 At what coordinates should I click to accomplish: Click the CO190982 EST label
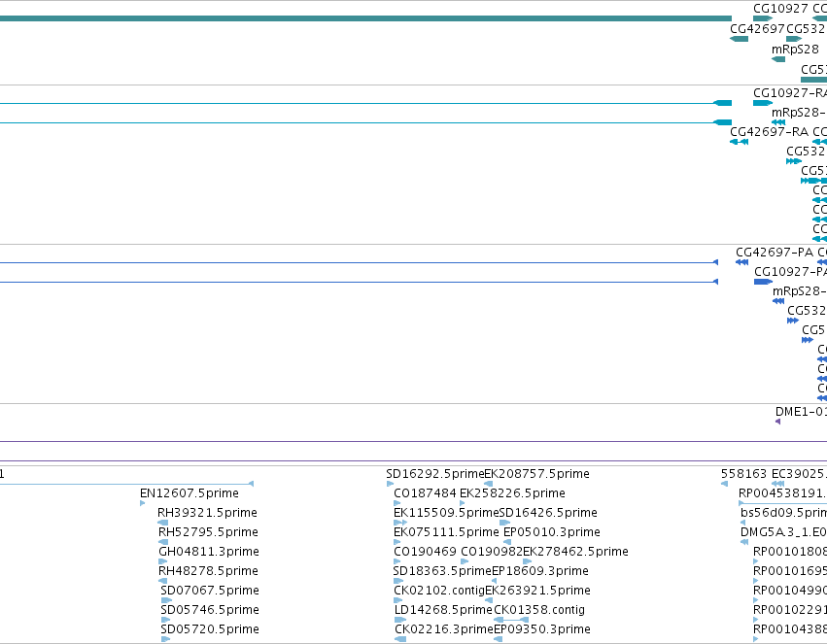coord(492,553)
